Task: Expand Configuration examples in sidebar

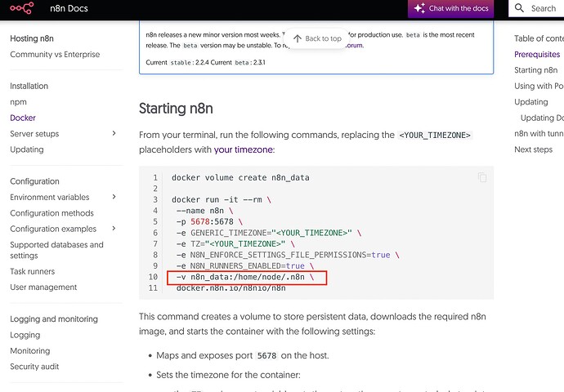Action: click(x=114, y=229)
